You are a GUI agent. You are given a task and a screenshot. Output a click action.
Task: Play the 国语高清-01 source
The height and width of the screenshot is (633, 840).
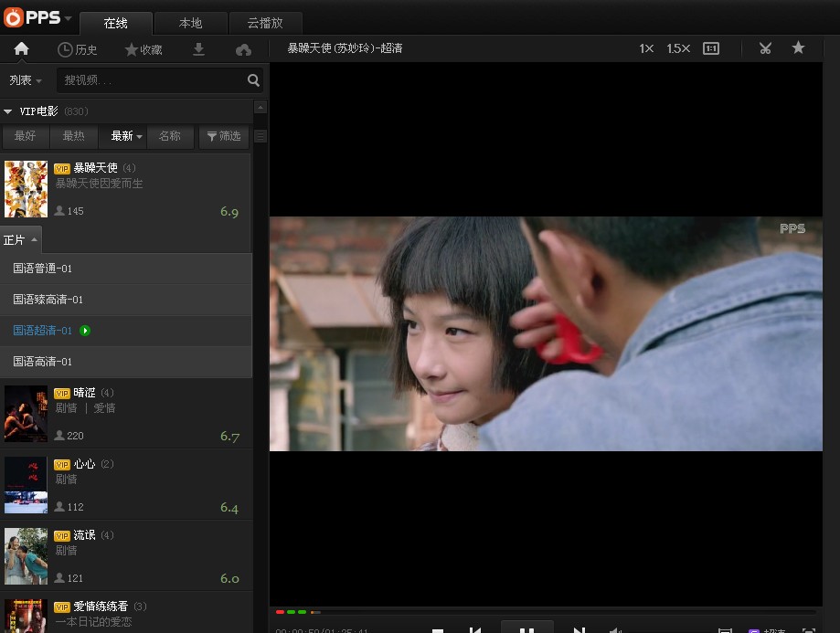pos(126,362)
